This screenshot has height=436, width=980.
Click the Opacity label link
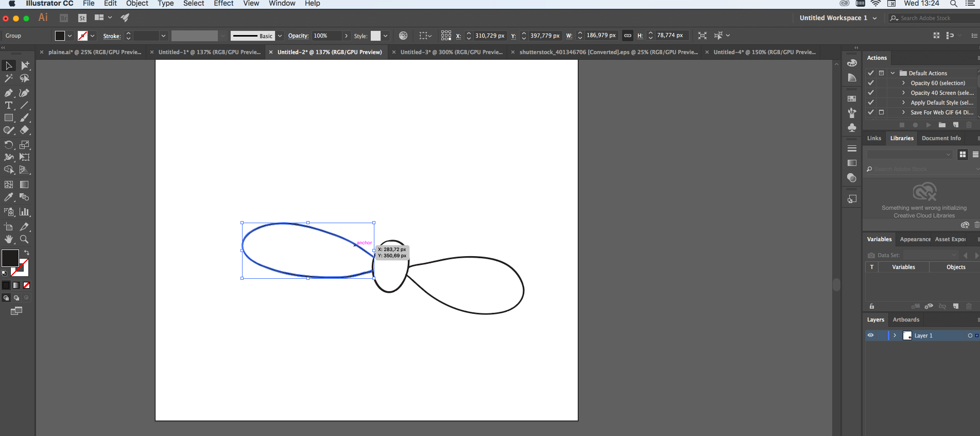click(298, 36)
